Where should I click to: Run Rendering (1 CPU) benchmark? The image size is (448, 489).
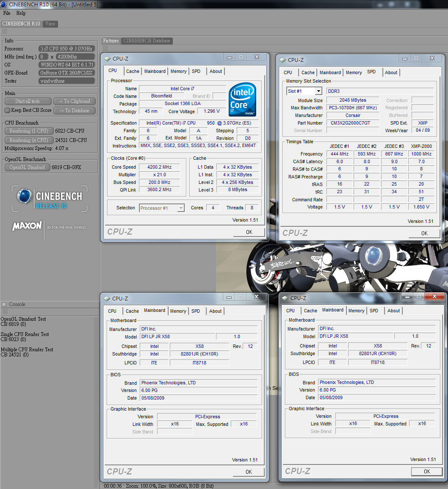point(29,131)
